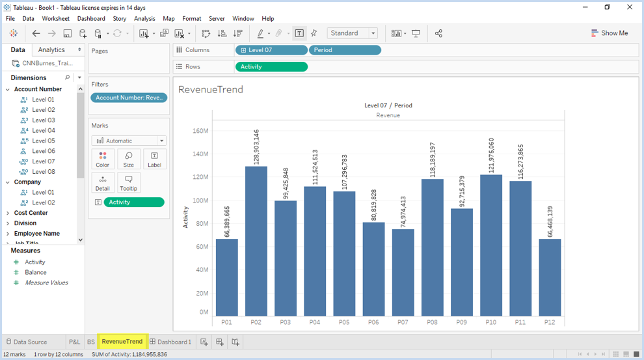This screenshot has width=644, height=360.
Task: Open the Standard fit dropdown
Action: pyautogui.click(x=352, y=33)
